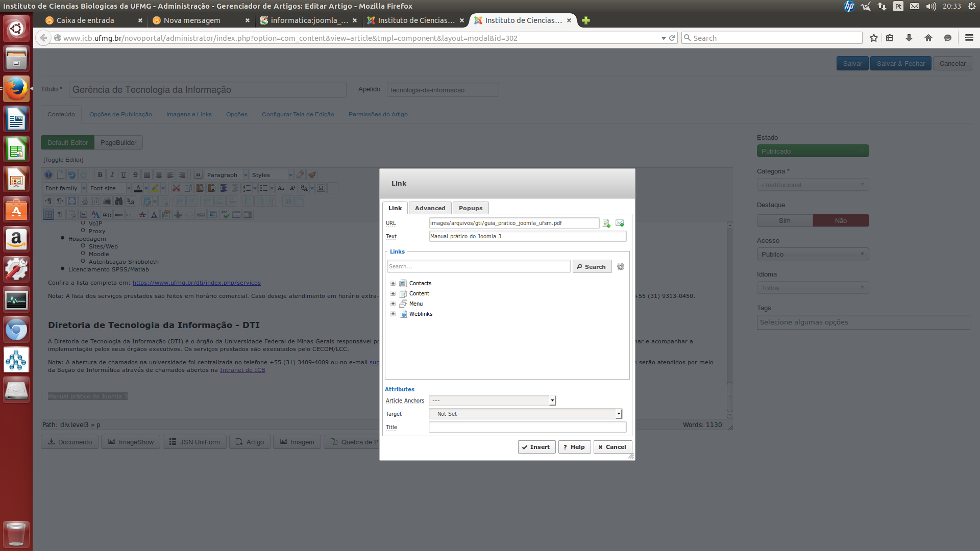The width and height of the screenshot is (980, 551).
Task: Switch to the Advanced tab
Action: click(x=430, y=208)
